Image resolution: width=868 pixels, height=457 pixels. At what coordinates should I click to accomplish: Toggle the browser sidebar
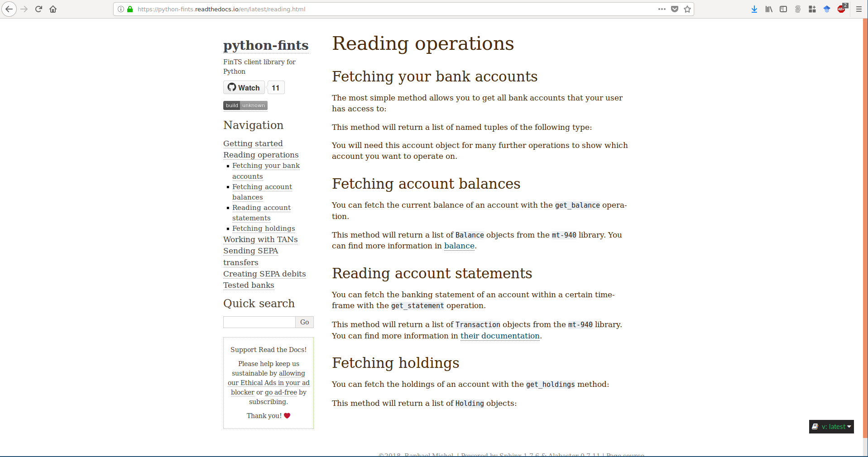(783, 9)
